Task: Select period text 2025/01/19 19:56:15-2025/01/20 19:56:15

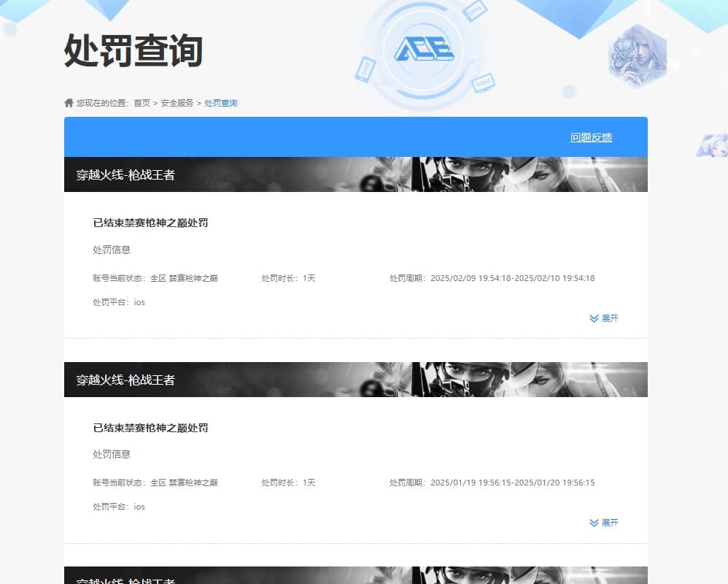Action: point(513,483)
